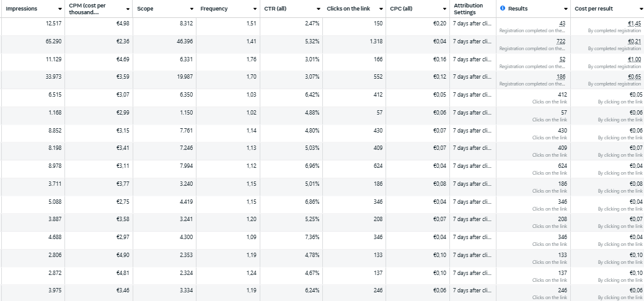Open the underlined 43 results link
This screenshot has width=644, height=301.
[x=562, y=23]
